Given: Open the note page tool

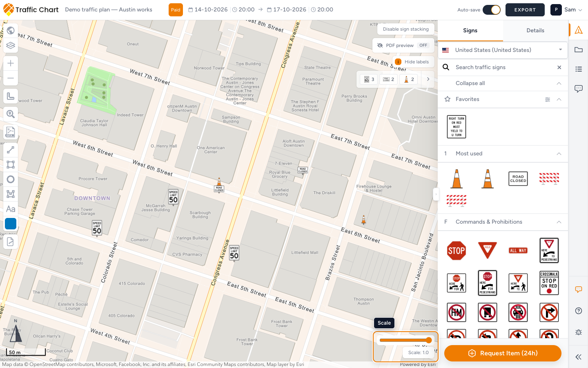Looking at the screenshot, I should click(11, 242).
